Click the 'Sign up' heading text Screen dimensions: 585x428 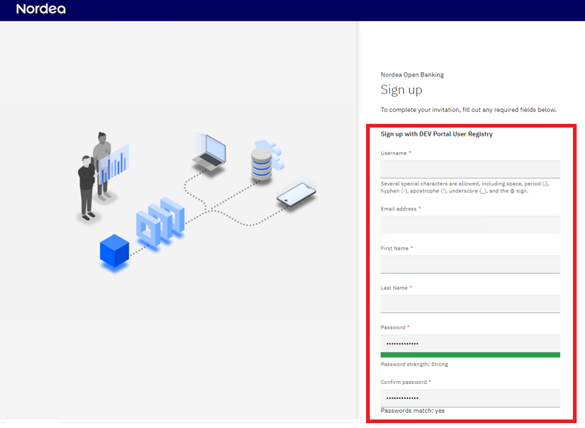click(401, 90)
